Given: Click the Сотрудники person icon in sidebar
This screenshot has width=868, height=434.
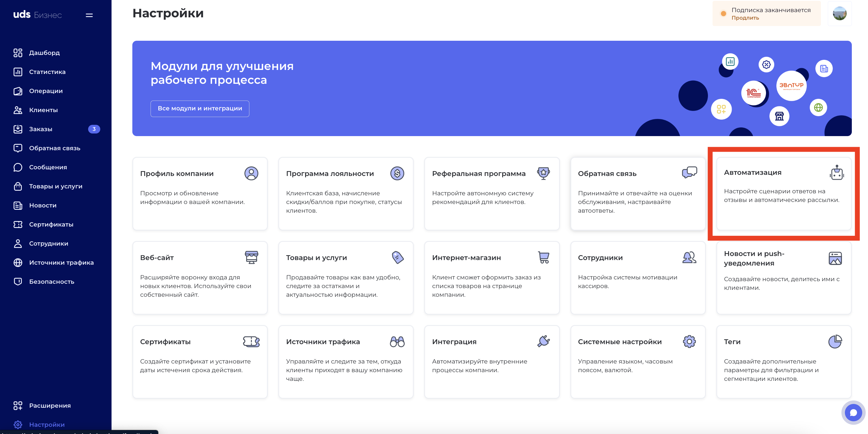Looking at the screenshot, I should click(x=18, y=244).
